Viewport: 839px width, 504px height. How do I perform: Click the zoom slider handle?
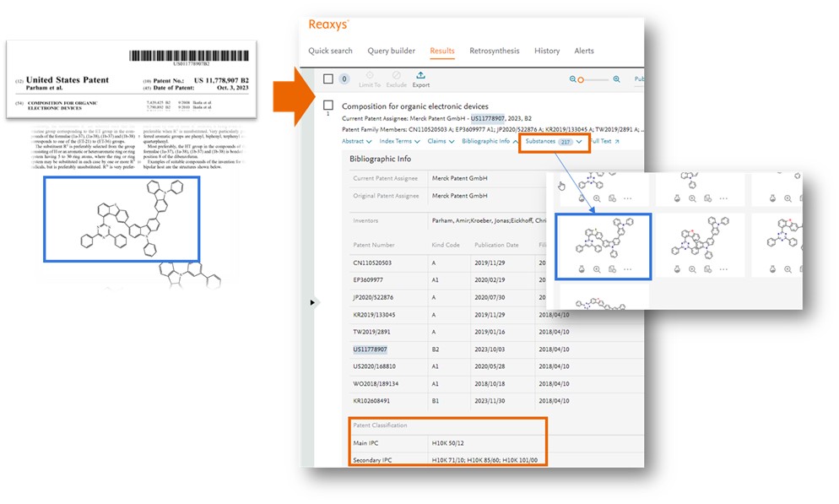click(581, 79)
